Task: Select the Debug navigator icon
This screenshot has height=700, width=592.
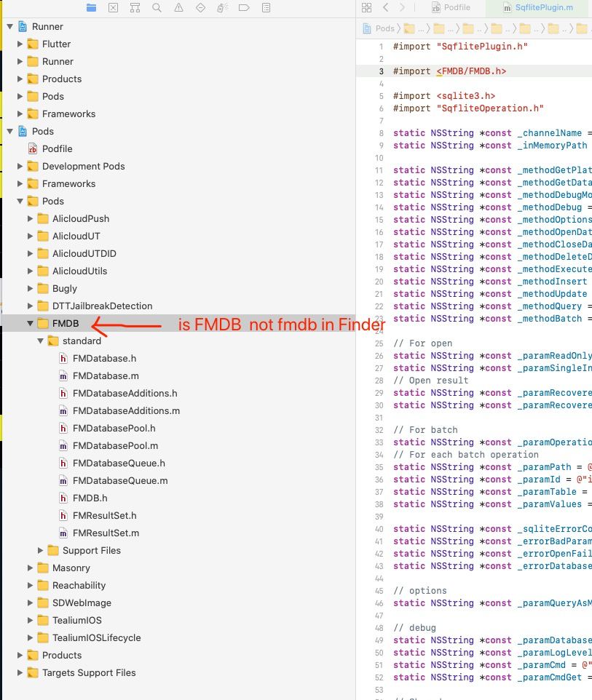Action: (x=221, y=7)
